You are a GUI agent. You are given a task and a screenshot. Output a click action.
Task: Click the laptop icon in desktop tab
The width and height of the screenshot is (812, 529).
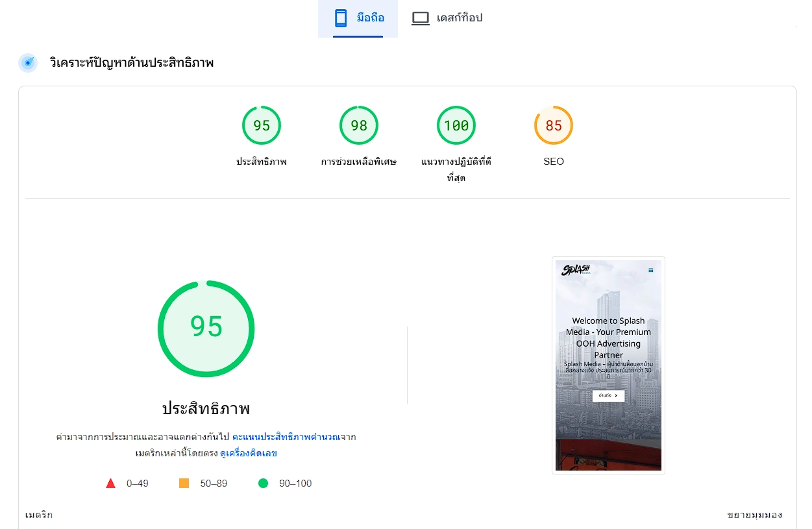pos(421,19)
